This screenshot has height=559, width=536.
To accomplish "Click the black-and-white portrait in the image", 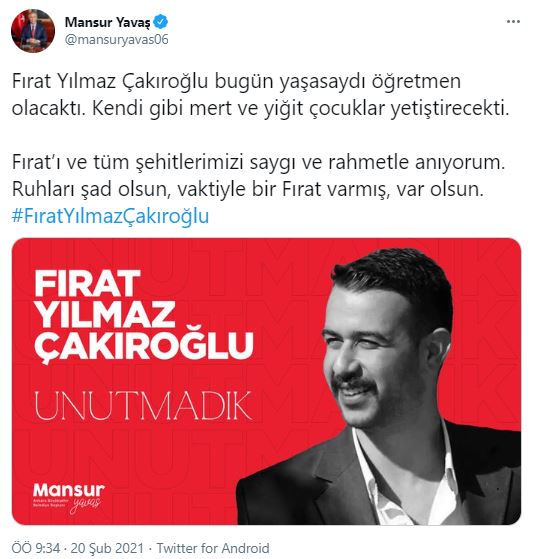I will point(382,387).
